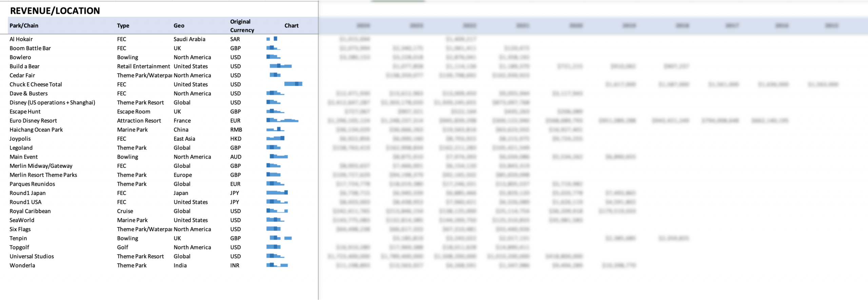
Task: Click the Build a Bear sparkline
Action: [280, 66]
